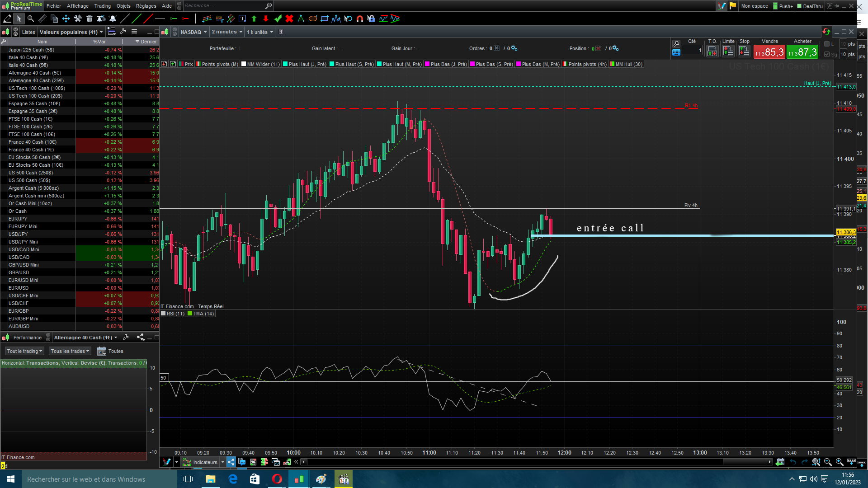Select the text annotation tool
This screenshot has width=868, height=488.
pyautogui.click(x=242, y=19)
